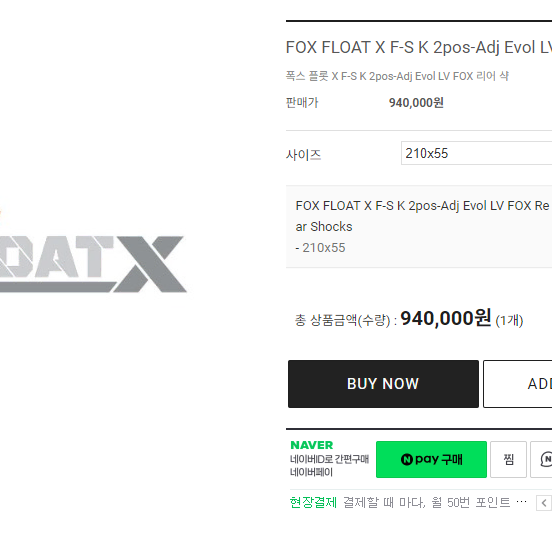Click the previous arrow in promo banner

coord(544,503)
